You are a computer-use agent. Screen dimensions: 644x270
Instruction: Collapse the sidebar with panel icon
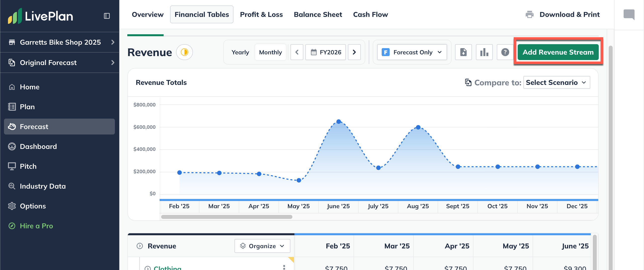pyautogui.click(x=107, y=16)
